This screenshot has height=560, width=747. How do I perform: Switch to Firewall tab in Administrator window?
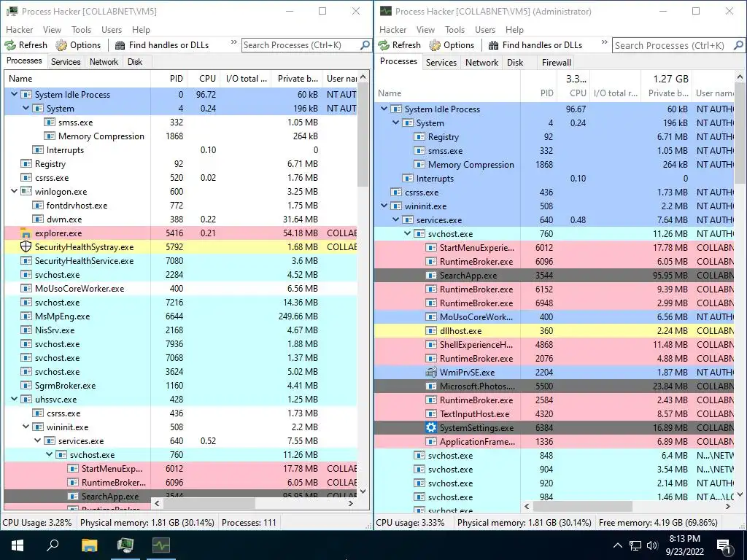click(x=557, y=63)
